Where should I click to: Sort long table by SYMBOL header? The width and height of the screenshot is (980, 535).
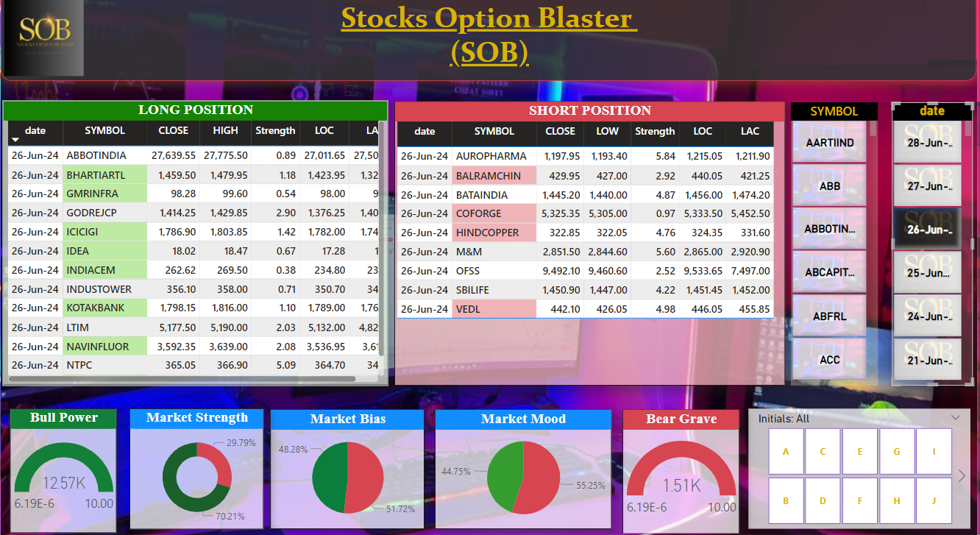click(x=105, y=131)
